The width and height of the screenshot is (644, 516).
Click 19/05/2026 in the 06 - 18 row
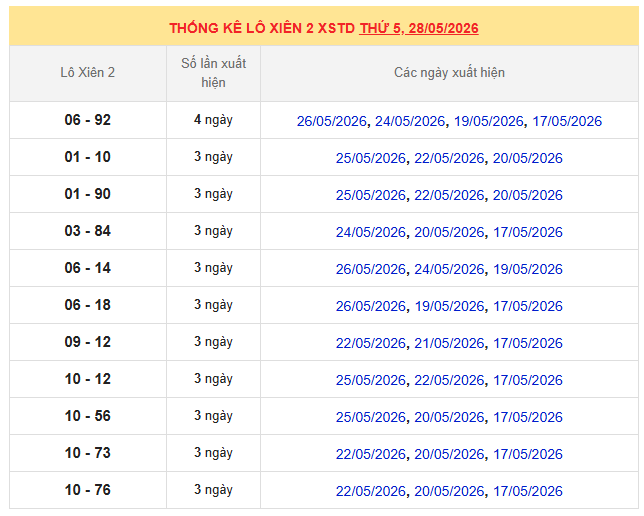[449, 306]
